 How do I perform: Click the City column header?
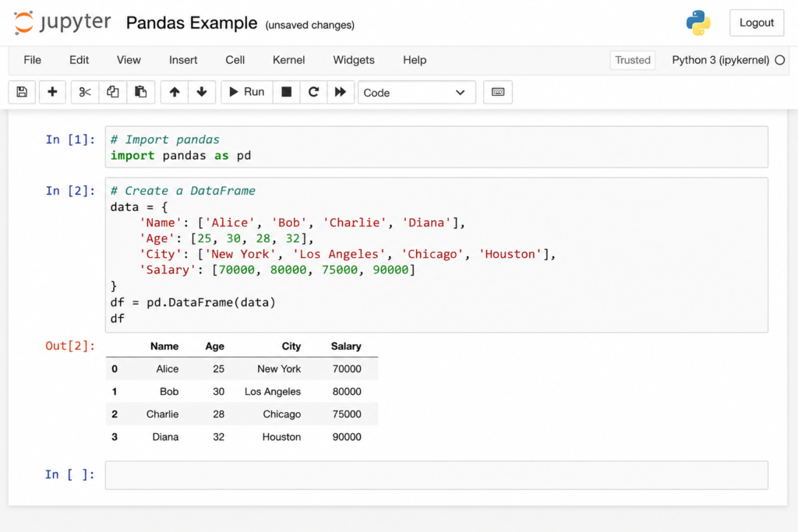pos(291,347)
